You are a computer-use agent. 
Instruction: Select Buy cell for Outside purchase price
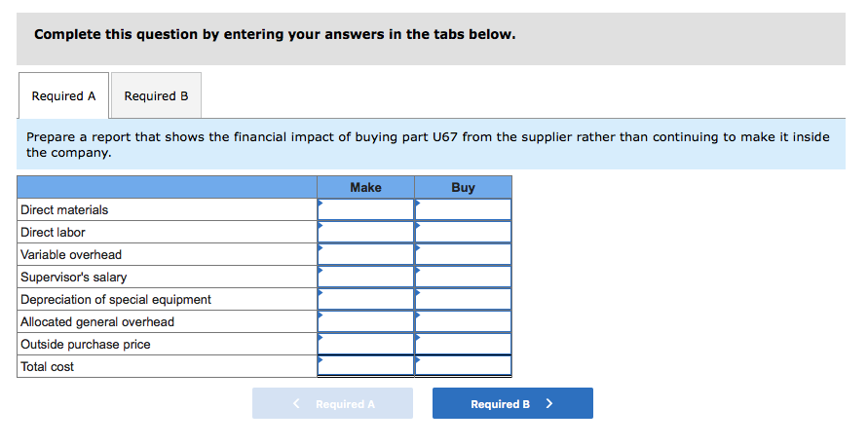pos(463,345)
